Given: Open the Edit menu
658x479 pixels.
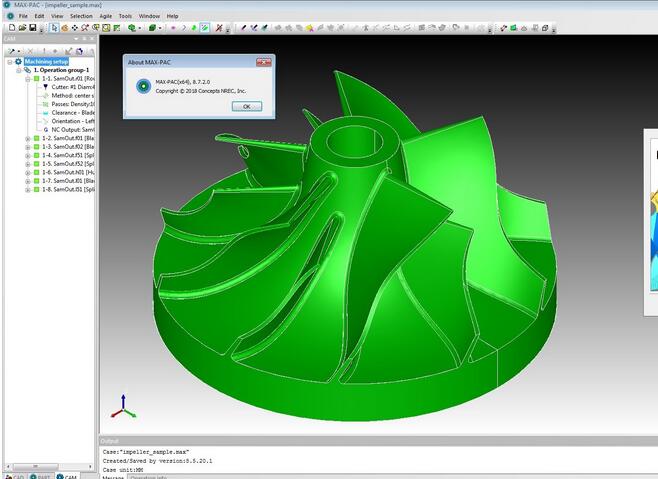Looking at the screenshot, I should [x=39, y=16].
